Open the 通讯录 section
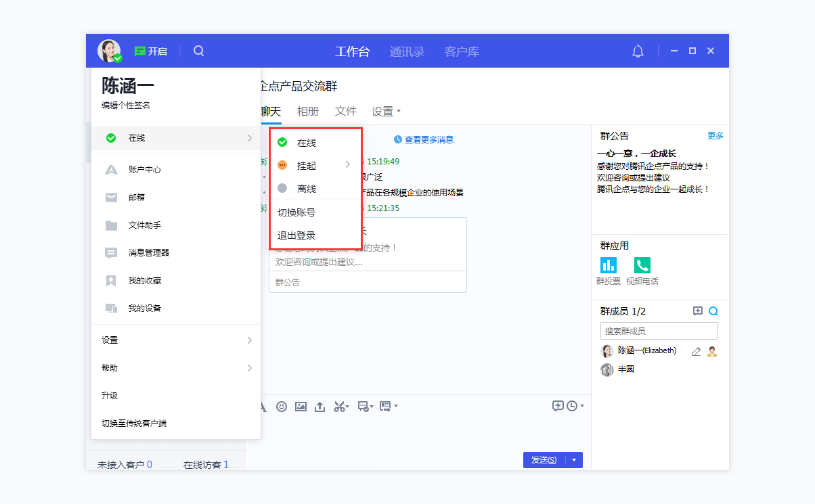Screen dimensions: 815x504 pyautogui.click(x=407, y=50)
